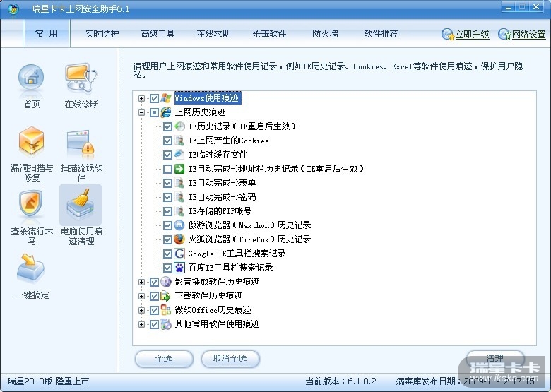Expand 其他常用软件使用痕迹 node
Image resolution: width=551 pixels, height=392 pixels.
point(141,324)
